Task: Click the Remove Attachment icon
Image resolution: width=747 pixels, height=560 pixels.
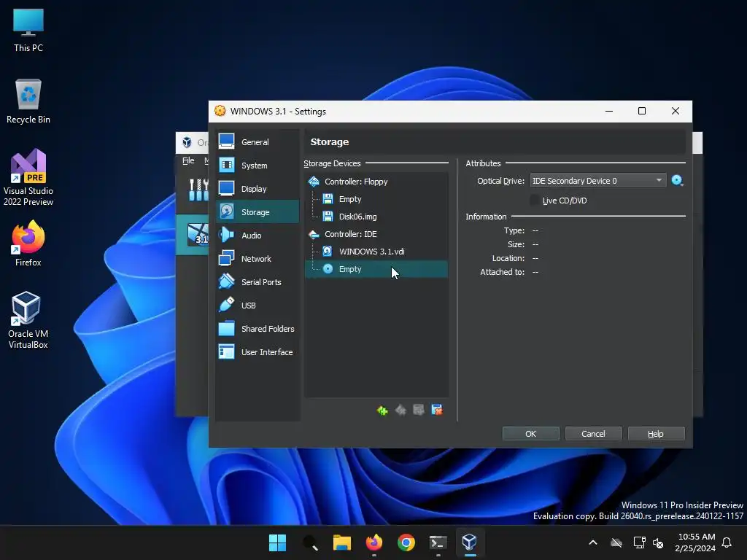Action: (x=437, y=410)
